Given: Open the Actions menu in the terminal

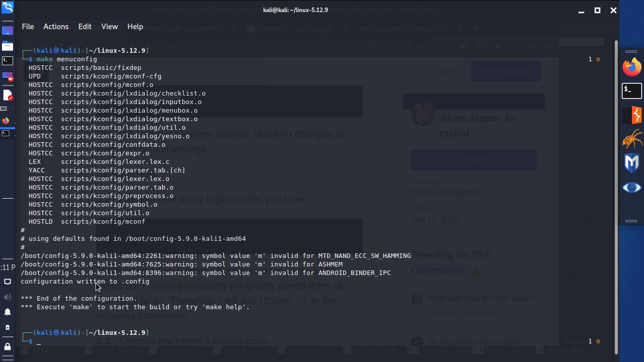Looking at the screenshot, I should [x=56, y=27].
